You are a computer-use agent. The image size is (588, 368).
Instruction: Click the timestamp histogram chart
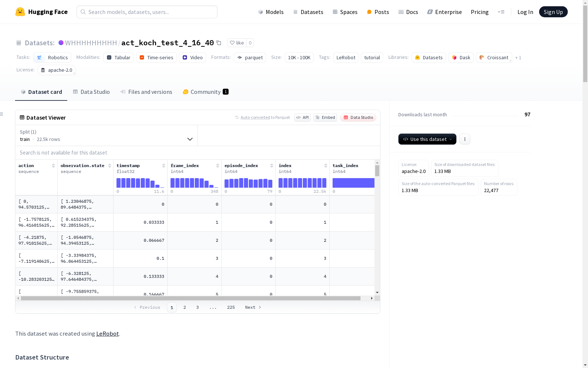pyautogui.click(x=140, y=183)
